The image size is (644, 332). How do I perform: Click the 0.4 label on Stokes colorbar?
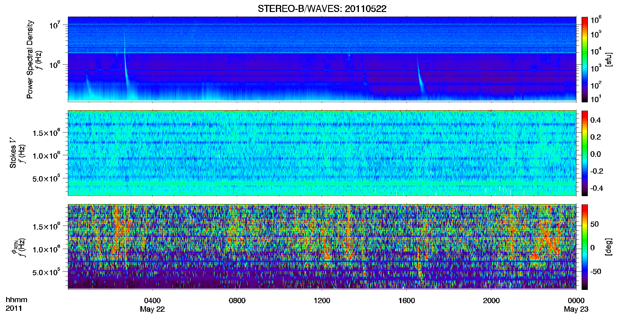(595, 120)
